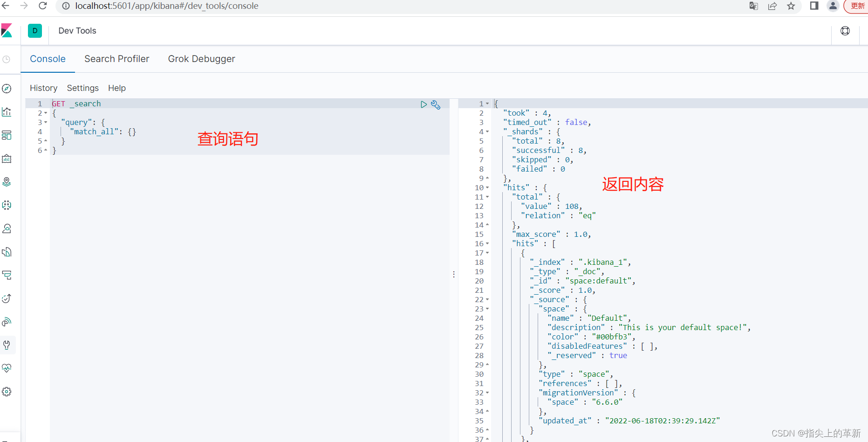This screenshot has width=868, height=442.
Task: Go back in browser history
Action: tap(6, 6)
